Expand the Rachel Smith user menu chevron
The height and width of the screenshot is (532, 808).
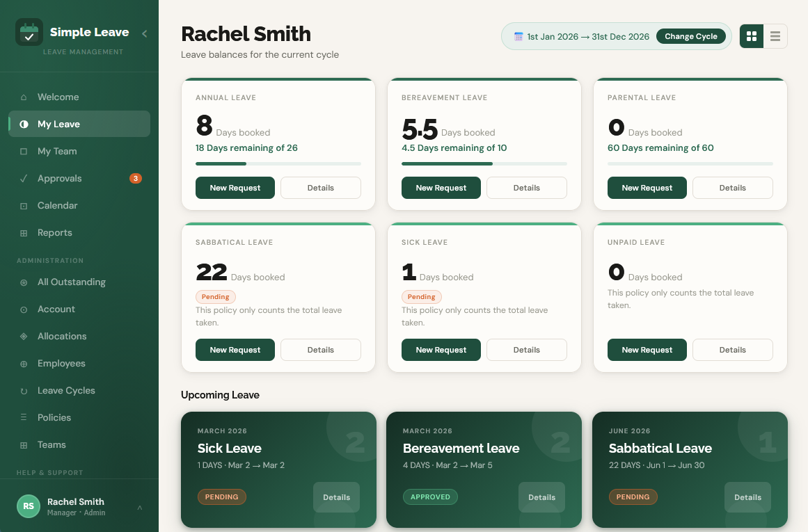click(140, 508)
